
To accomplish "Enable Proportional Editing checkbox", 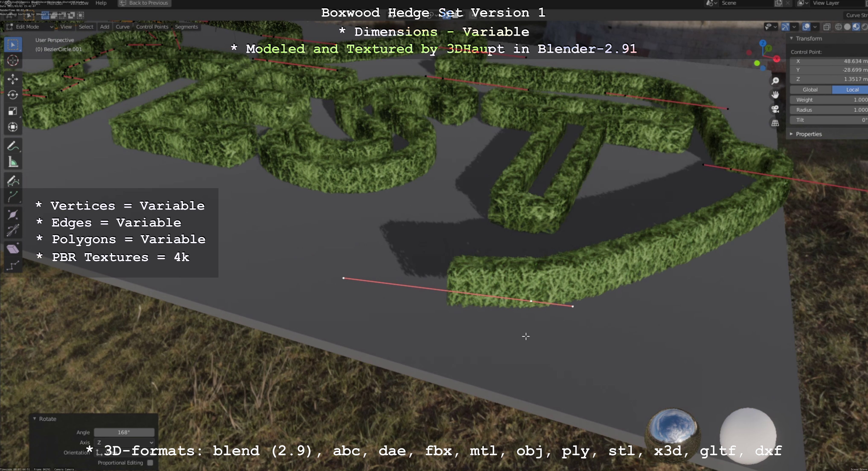I will (x=150, y=463).
